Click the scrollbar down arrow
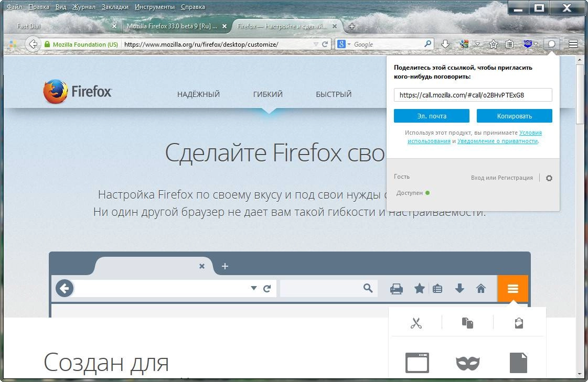Screen dimensions: 588x382 tap(580, 374)
